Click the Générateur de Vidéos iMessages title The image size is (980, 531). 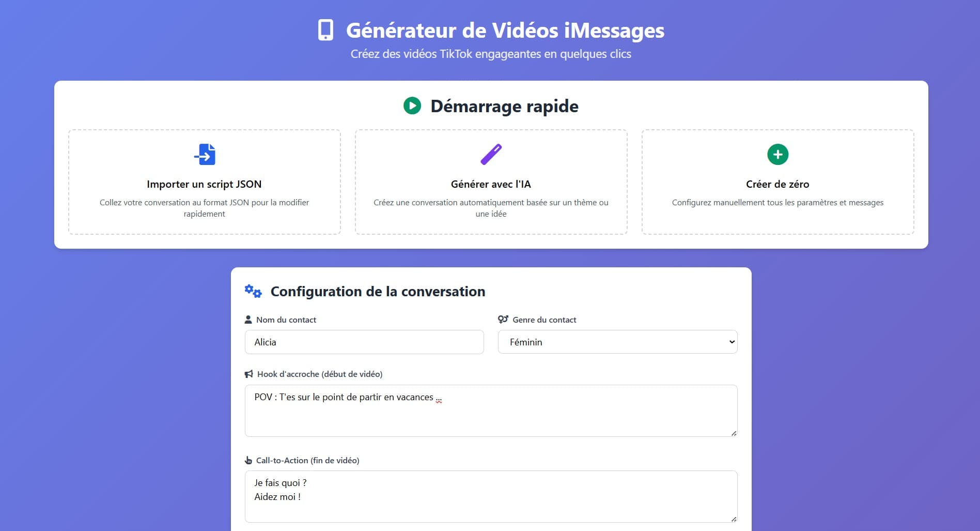(x=505, y=31)
